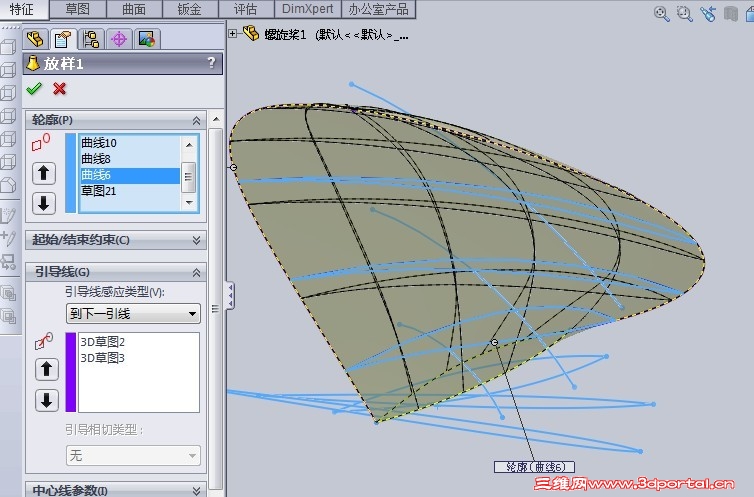Open the 引导线感应类型 dropdown
This screenshot has height=497, width=754.
pyautogui.click(x=133, y=313)
